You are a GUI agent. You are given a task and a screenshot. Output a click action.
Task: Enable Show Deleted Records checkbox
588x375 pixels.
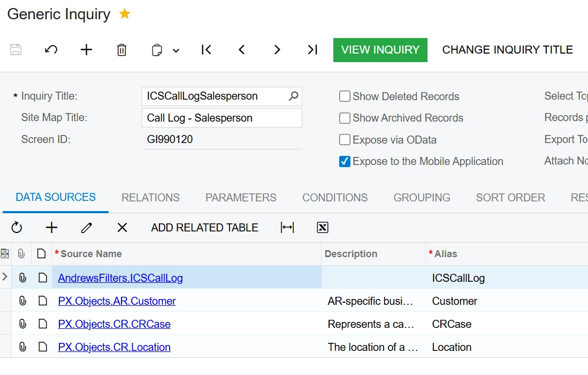tap(345, 96)
